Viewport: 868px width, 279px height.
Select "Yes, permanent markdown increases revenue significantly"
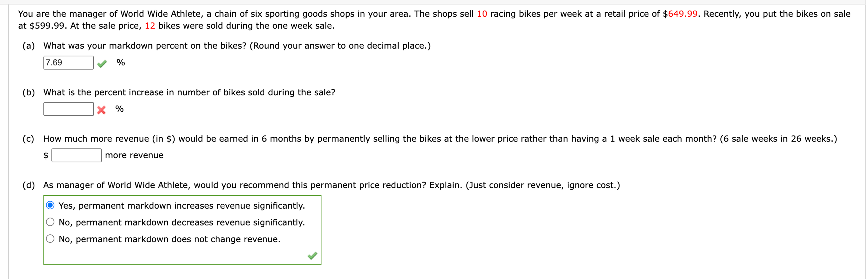(50, 205)
